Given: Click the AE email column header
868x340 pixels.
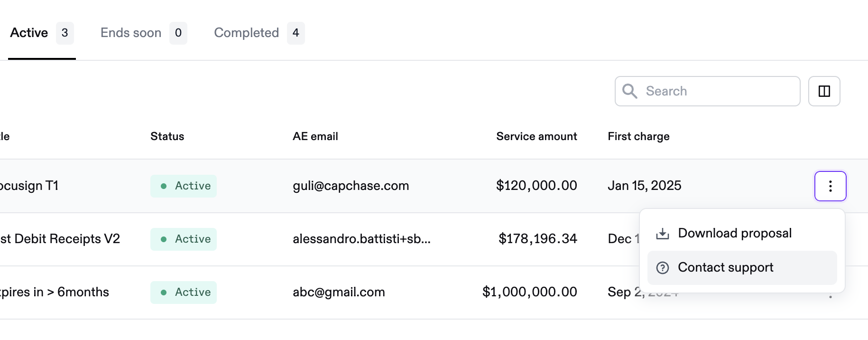Looking at the screenshot, I should (x=315, y=136).
